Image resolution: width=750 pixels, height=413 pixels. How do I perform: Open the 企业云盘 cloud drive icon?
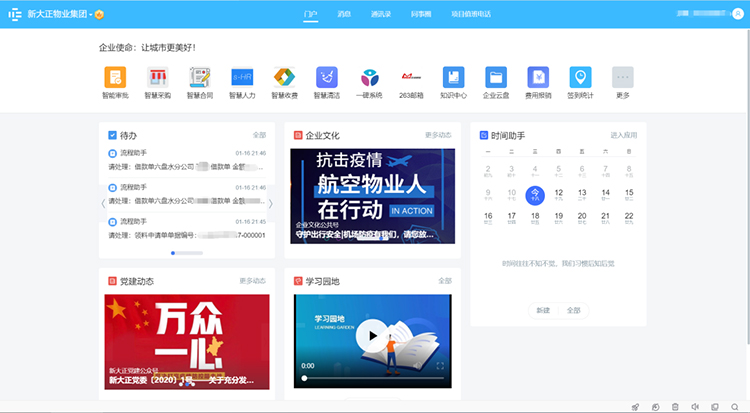496,78
